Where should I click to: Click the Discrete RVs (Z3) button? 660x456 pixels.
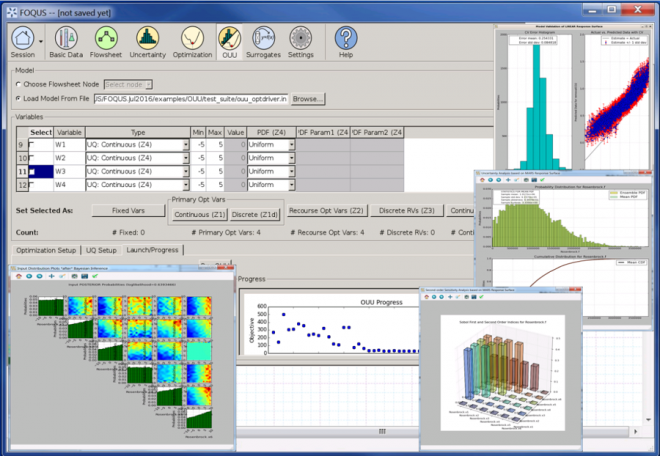click(407, 211)
